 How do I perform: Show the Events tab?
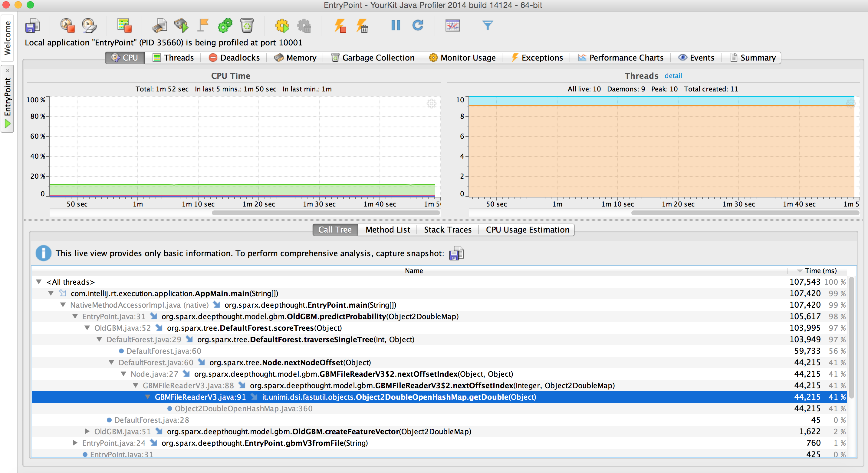[x=696, y=58]
